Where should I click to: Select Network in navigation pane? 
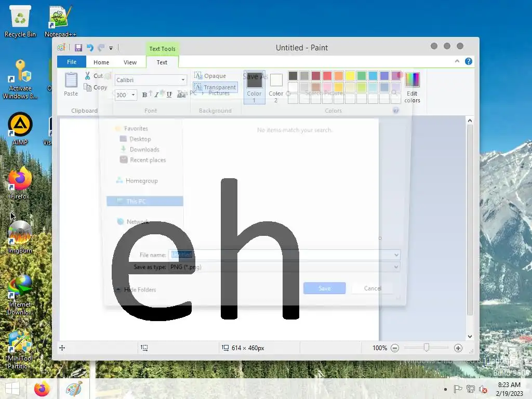click(133, 221)
